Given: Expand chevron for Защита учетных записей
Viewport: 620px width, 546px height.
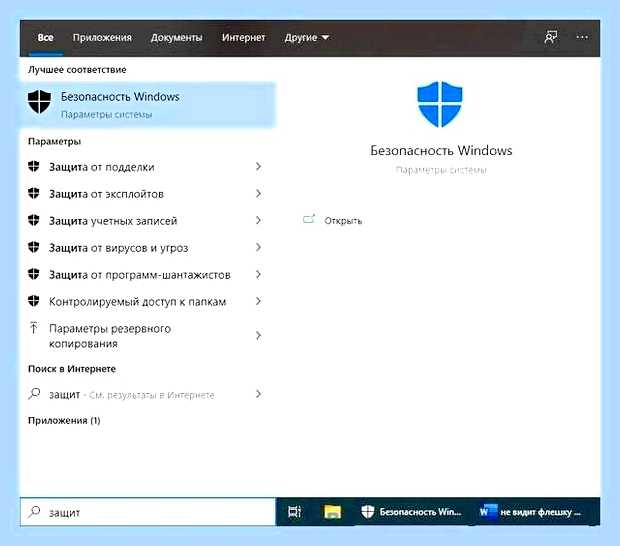Looking at the screenshot, I should pyautogui.click(x=258, y=220).
